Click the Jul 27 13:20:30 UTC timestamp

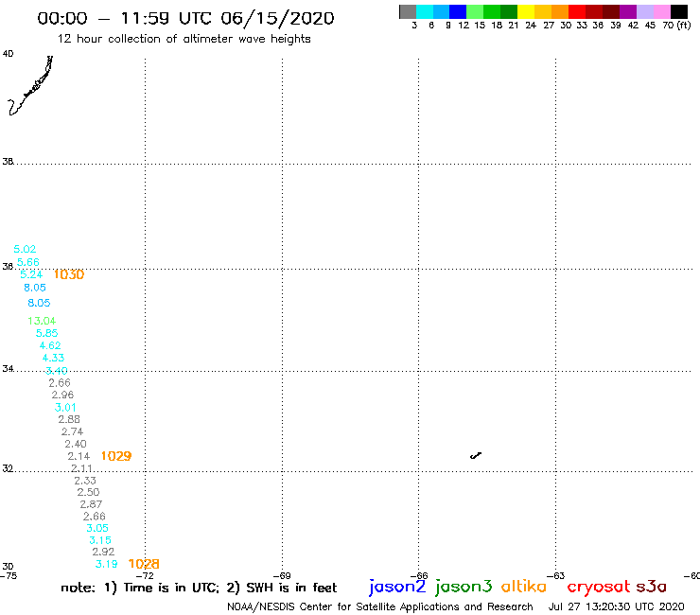coord(616,607)
